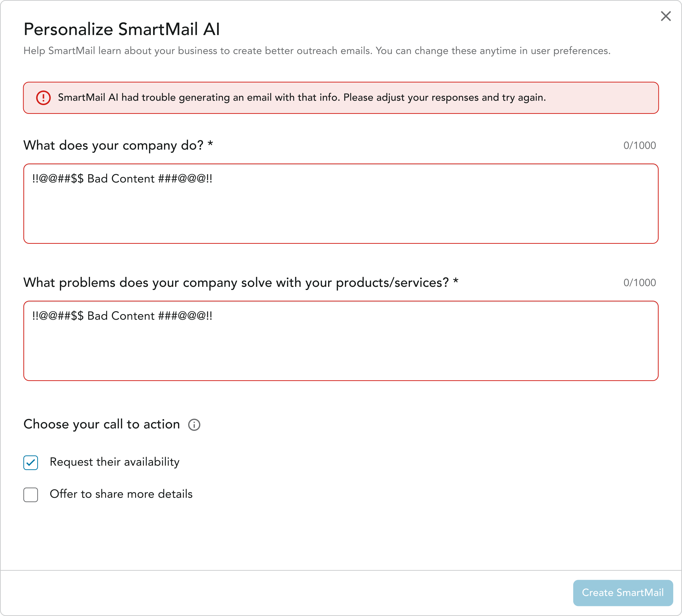Screen dimensions: 682x616
Task: Uncheck Request their availability checkbox
Action: click(31, 462)
